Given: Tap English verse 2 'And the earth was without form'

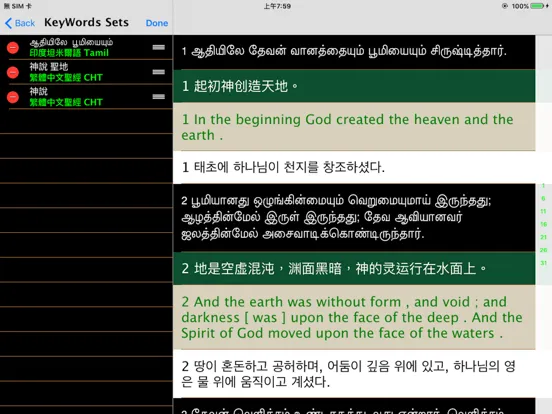Looking at the screenshot, I should [354, 317].
